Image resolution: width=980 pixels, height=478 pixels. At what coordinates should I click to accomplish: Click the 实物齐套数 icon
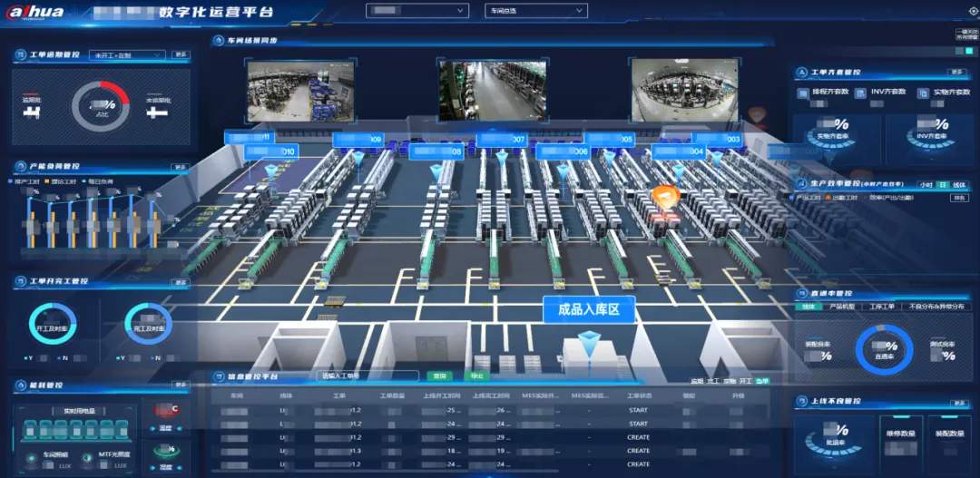click(923, 93)
